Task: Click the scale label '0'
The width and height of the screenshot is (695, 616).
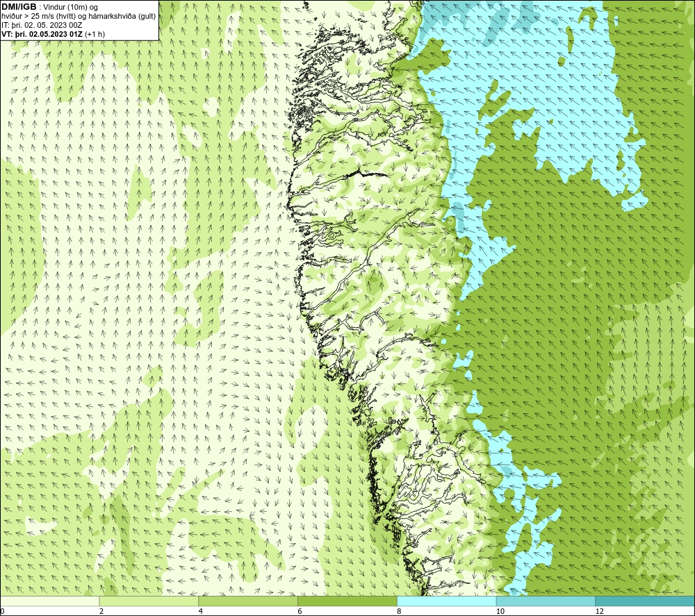Action: pos(2,611)
